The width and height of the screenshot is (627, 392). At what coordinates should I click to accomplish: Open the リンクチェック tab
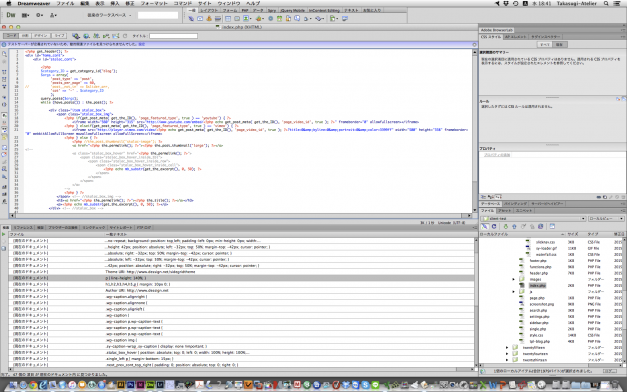point(94,228)
